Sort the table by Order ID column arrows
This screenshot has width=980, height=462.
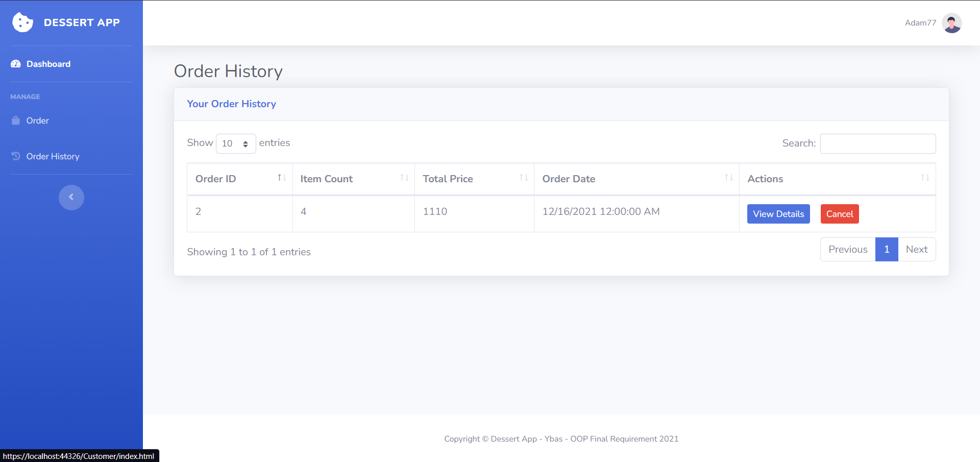[x=281, y=178]
